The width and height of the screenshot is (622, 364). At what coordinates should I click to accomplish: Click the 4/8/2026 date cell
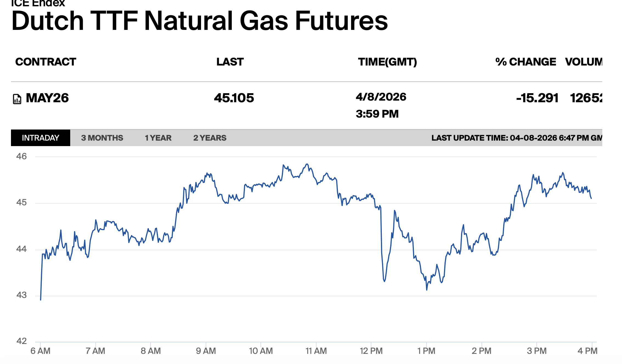(x=381, y=97)
